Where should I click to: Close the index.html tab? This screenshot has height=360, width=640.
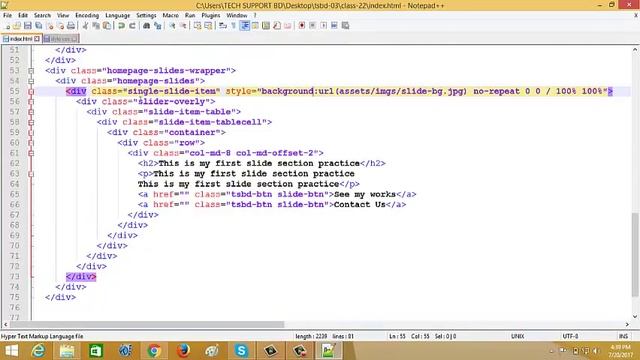click(37, 39)
